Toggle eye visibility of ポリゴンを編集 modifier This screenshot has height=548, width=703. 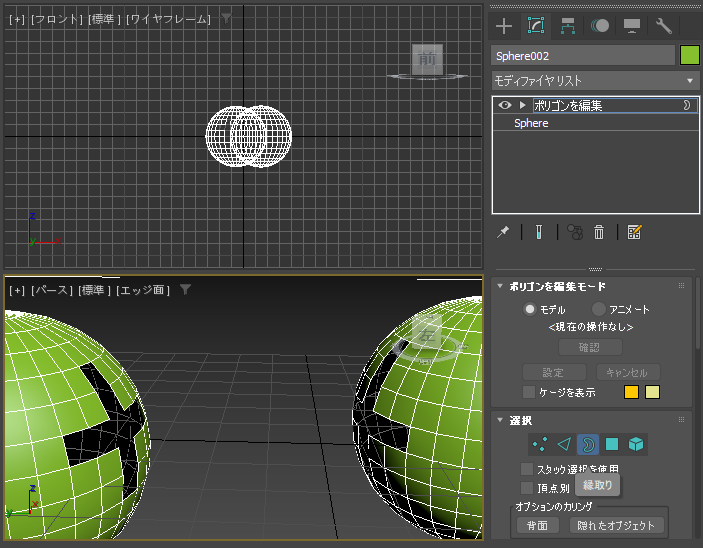(x=505, y=105)
